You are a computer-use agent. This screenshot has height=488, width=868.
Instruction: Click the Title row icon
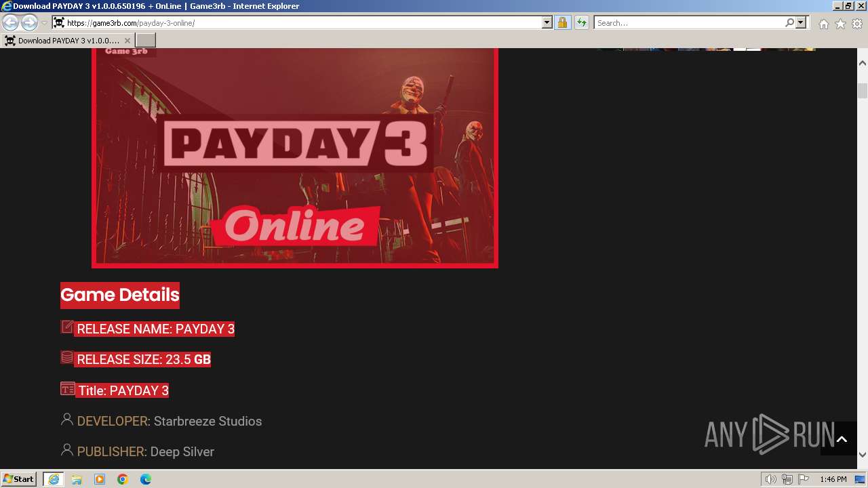(68, 388)
